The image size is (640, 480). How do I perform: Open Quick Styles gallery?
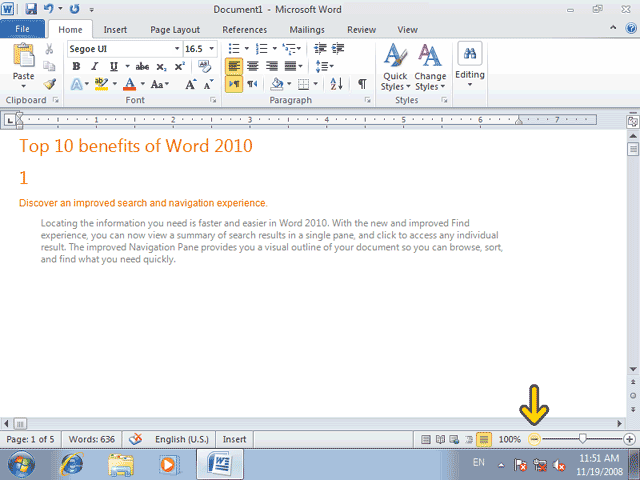coord(395,67)
